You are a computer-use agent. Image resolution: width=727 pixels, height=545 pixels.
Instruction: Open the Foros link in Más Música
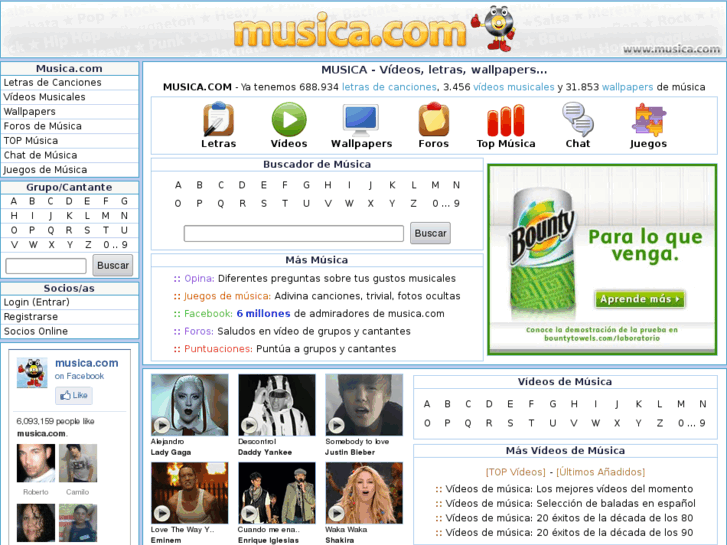click(x=199, y=332)
